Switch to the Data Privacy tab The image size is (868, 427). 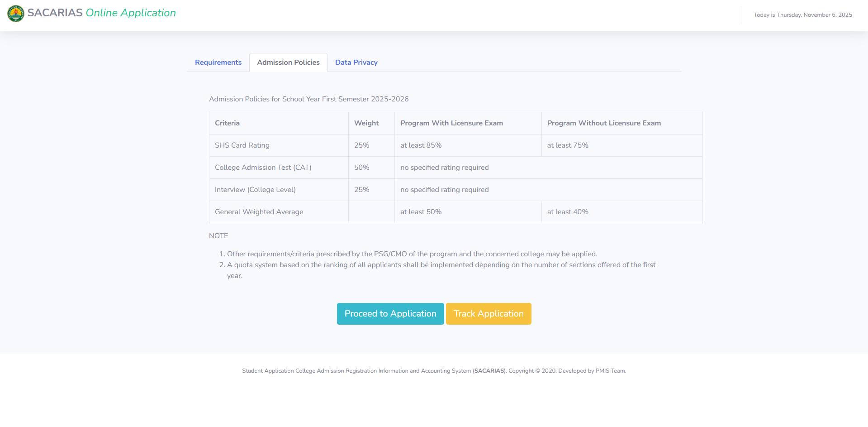coord(356,62)
